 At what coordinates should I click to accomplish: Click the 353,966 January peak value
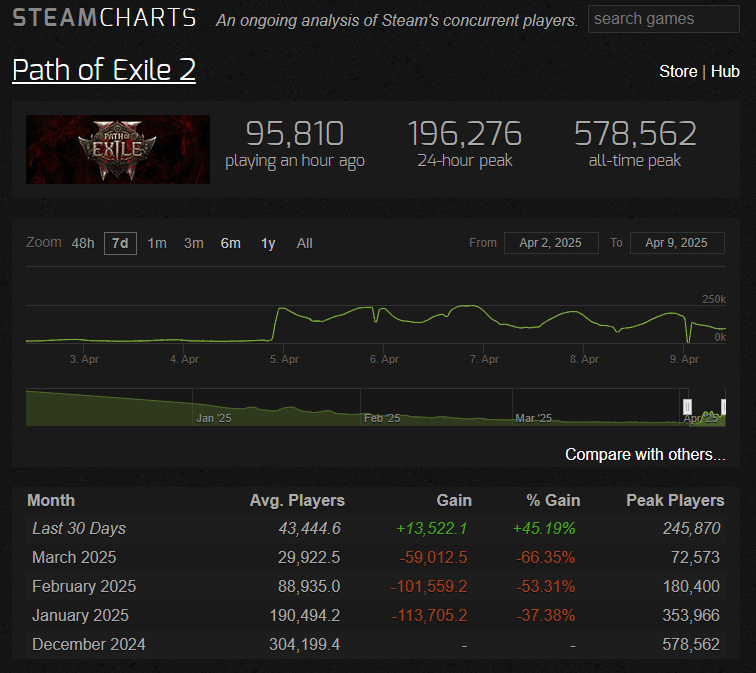click(691, 615)
